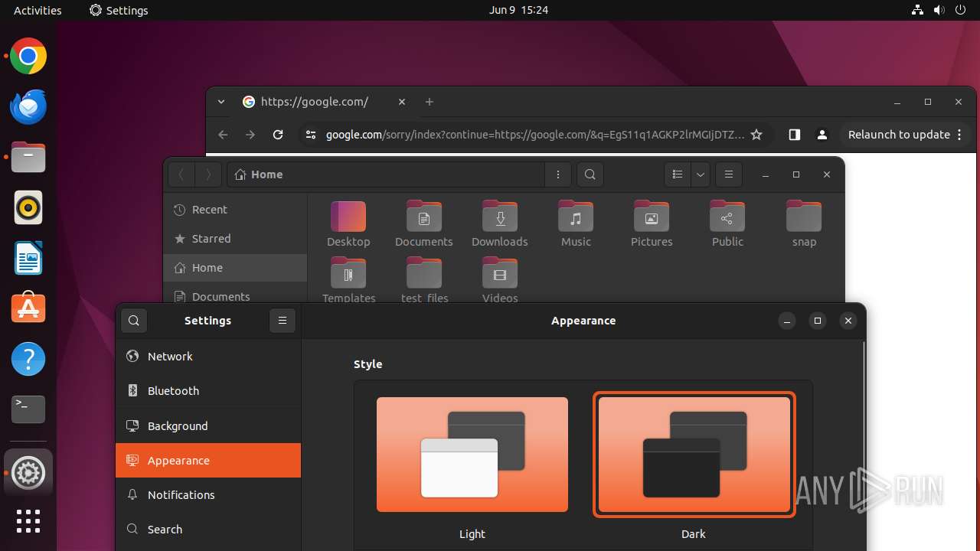This screenshot has height=551, width=980.
Task: Open the Chrome profile icon
Action: (822, 135)
